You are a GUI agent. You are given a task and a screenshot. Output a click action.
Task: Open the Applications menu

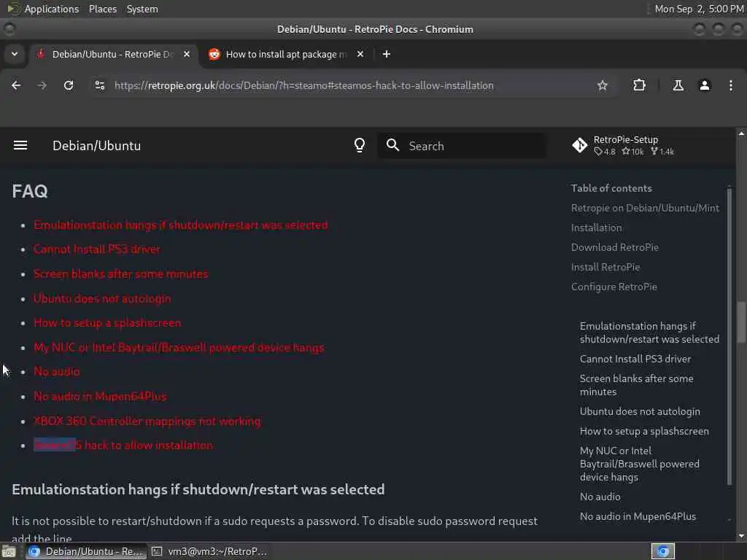tap(52, 9)
